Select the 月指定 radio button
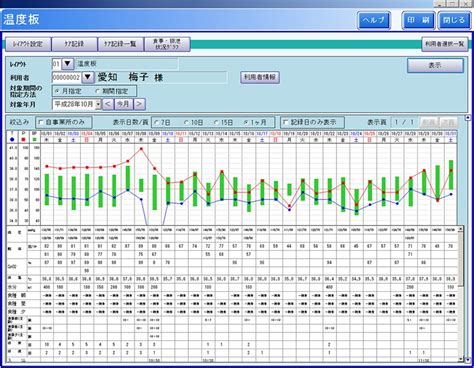This screenshot has width=474, height=368. pyautogui.click(x=57, y=91)
